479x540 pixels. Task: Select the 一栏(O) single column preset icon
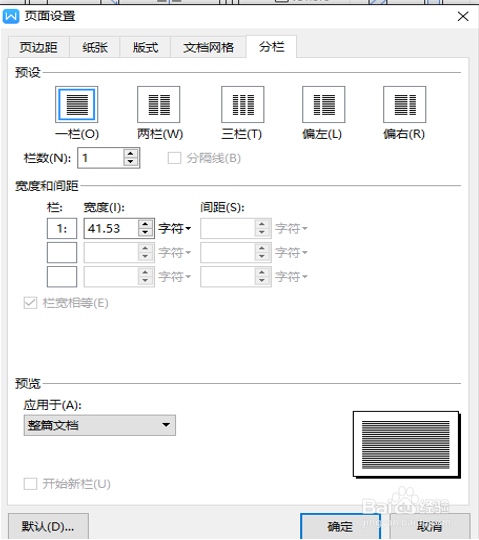76,105
